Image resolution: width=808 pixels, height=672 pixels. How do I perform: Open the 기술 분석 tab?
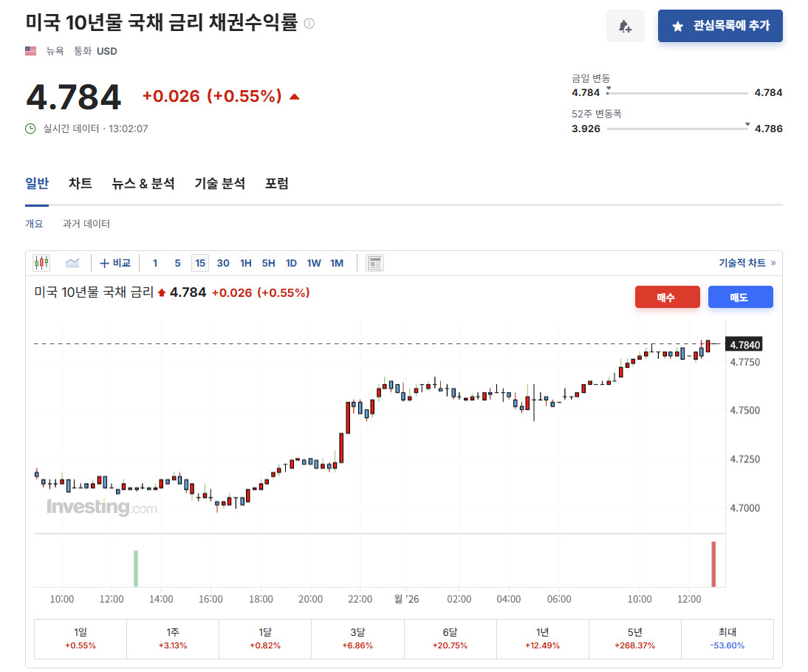pyautogui.click(x=219, y=183)
